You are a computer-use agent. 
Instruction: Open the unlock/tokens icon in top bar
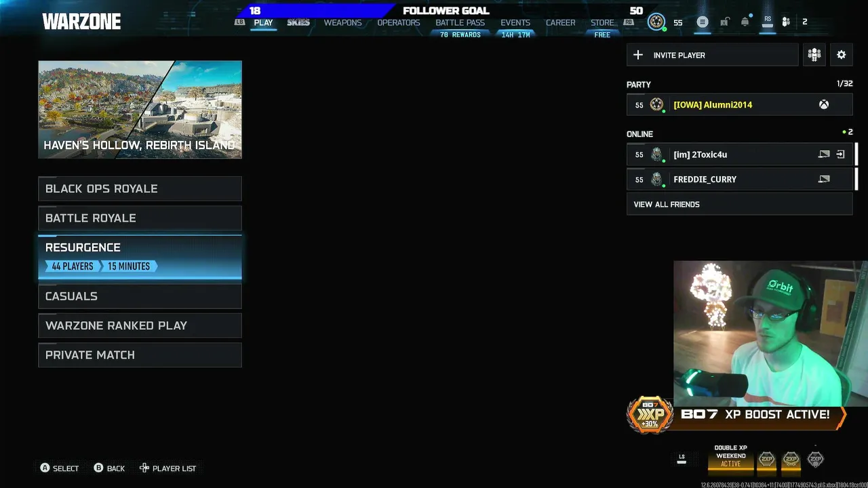(x=724, y=22)
